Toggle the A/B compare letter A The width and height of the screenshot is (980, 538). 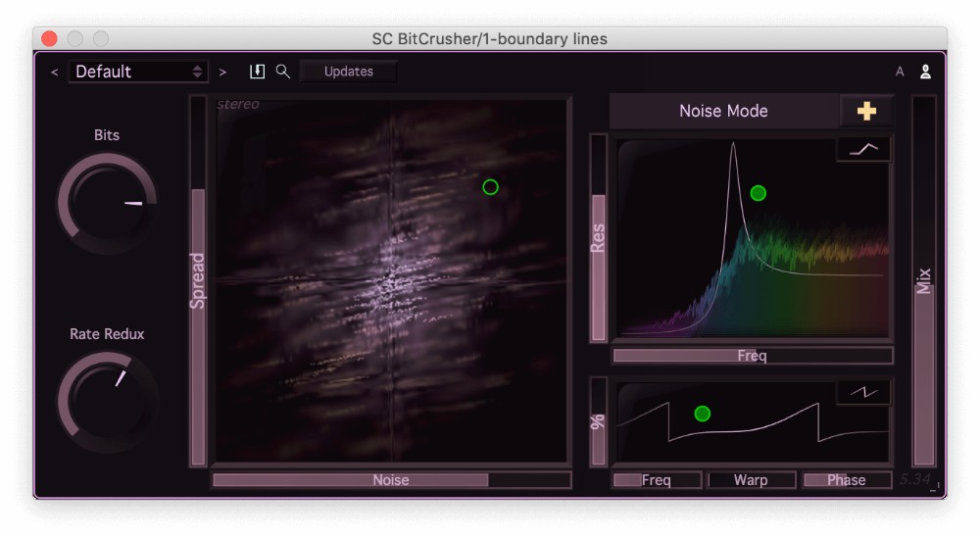900,72
